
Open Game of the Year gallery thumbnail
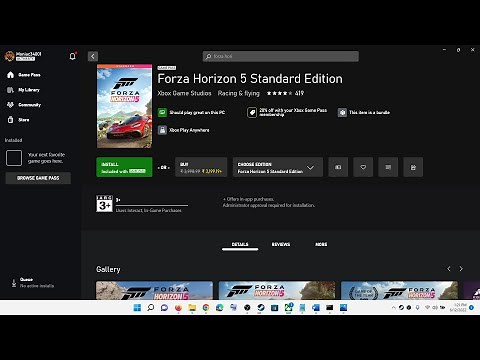[x=399, y=290]
